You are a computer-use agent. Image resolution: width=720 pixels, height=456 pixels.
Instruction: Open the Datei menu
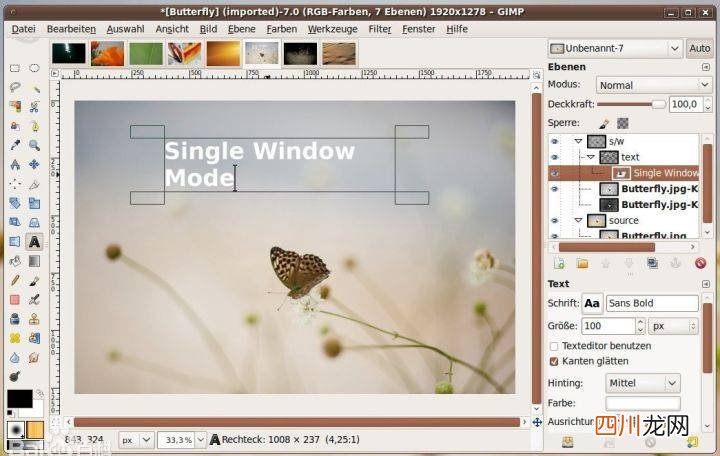coord(23,29)
